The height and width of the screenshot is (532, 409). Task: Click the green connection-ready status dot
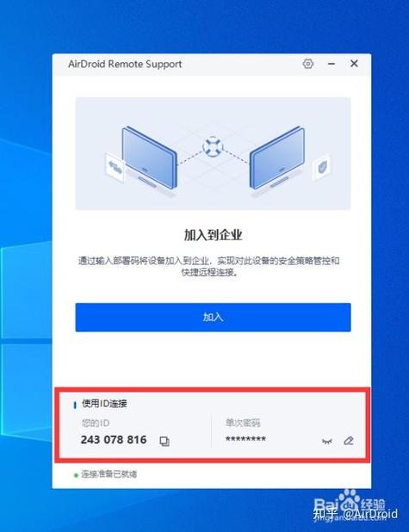76,475
